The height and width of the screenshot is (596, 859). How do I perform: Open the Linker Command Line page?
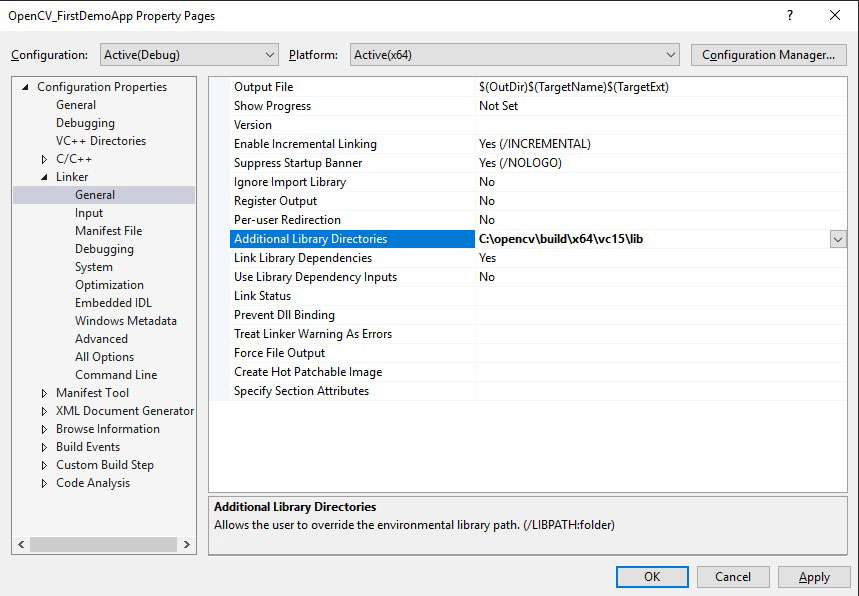coord(116,375)
